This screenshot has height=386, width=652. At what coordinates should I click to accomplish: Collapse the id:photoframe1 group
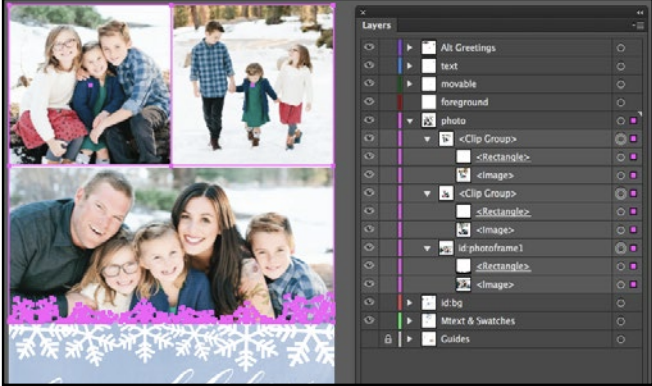[x=427, y=248]
